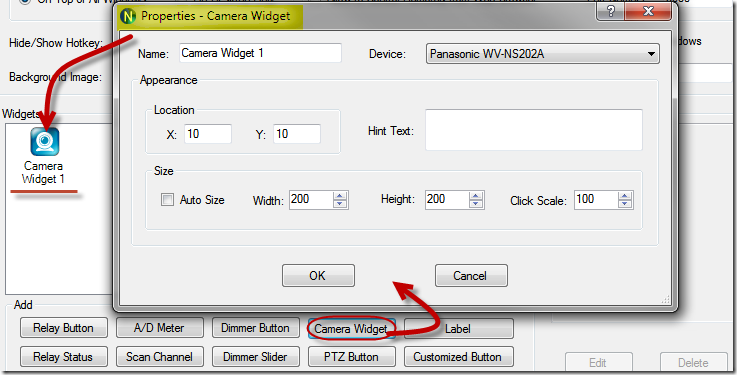Confirm the dialog with the OK button
This screenshot has height=375, width=737.
pos(318,276)
